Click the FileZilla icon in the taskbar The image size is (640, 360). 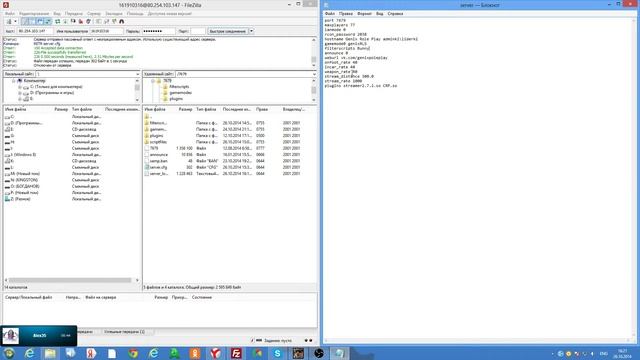click(x=236, y=353)
